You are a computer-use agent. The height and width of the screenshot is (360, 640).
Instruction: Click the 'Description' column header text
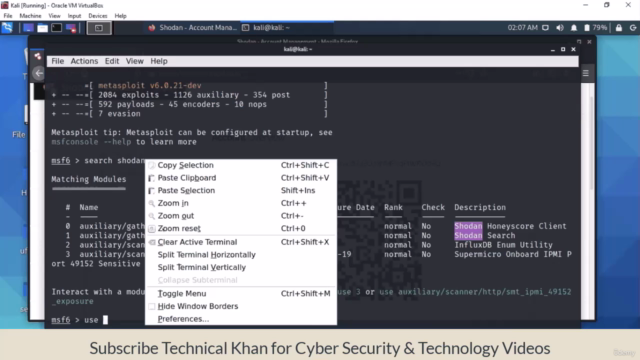coord(480,207)
